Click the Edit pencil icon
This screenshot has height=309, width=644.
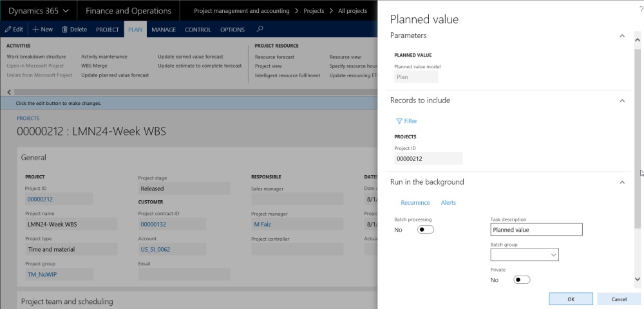click(x=8, y=30)
